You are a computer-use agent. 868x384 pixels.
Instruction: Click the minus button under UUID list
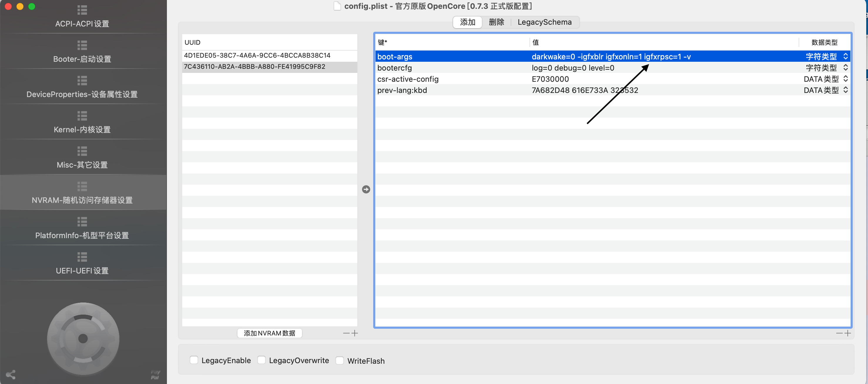point(346,333)
